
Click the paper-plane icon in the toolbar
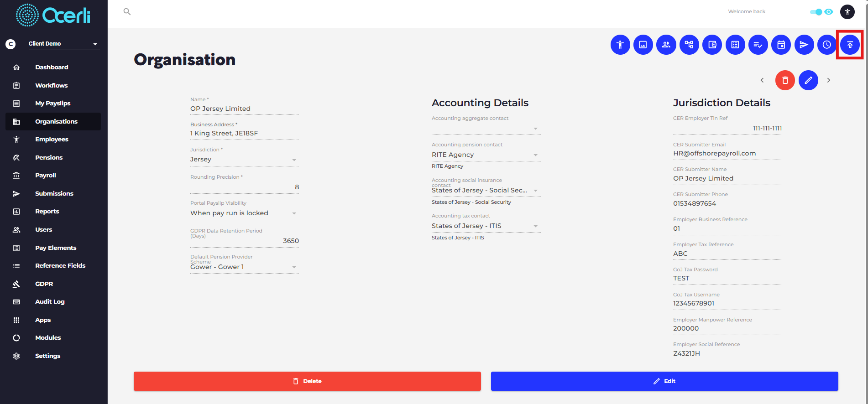tap(804, 45)
